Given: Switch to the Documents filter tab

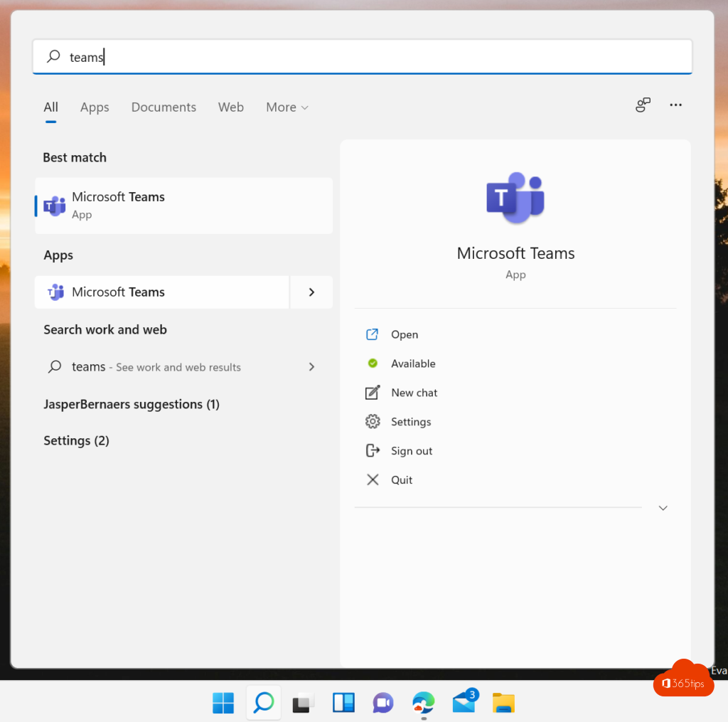Looking at the screenshot, I should (164, 107).
